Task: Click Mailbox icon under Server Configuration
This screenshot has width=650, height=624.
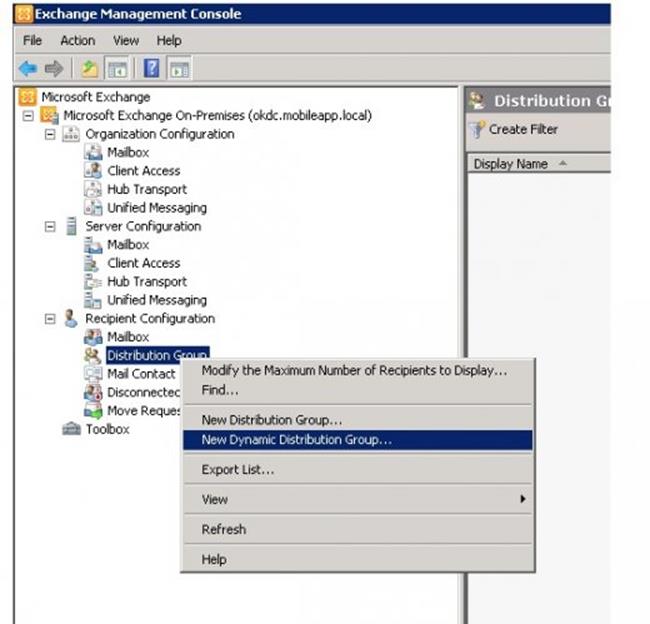Action: click(x=93, y=245)
